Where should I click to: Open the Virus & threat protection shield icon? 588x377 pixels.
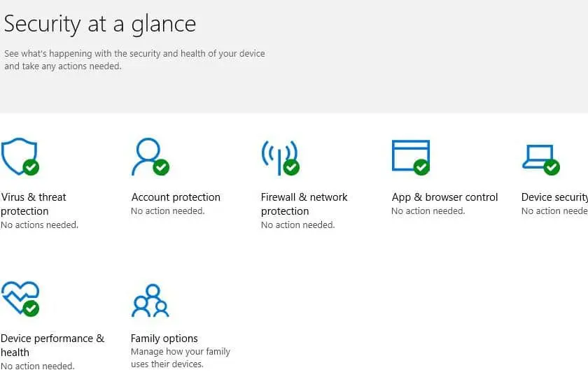20,157
